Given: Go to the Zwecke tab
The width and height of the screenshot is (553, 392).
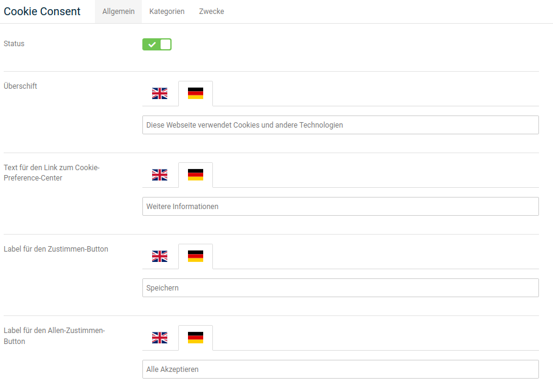Looking at the screenshot, I should (211, 12).
